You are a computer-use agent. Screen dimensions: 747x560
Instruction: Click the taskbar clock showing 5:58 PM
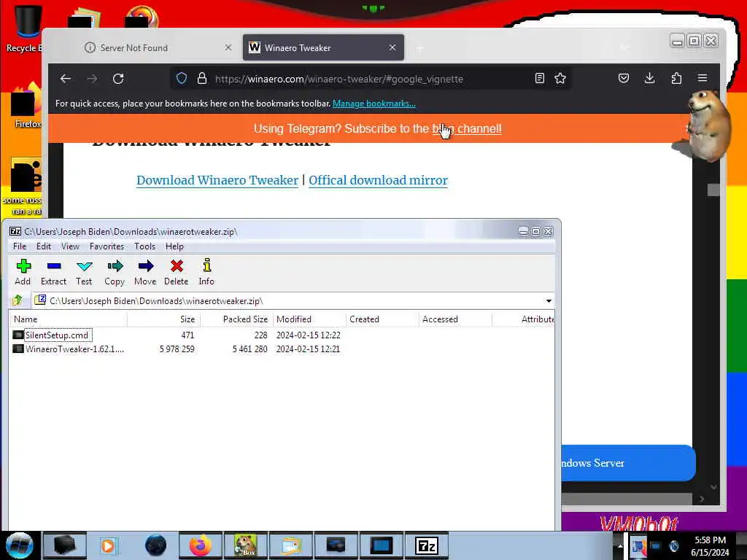point(710,546)
